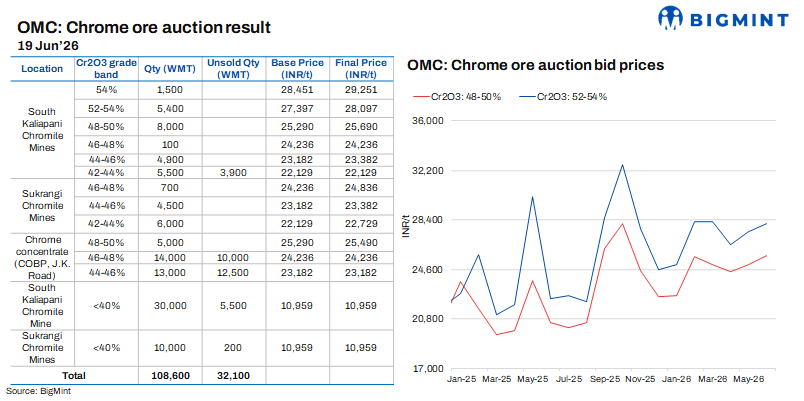Click x-axis label 'Jul-25'
This screenshot has width=804, height=401.
pos(569,380)
